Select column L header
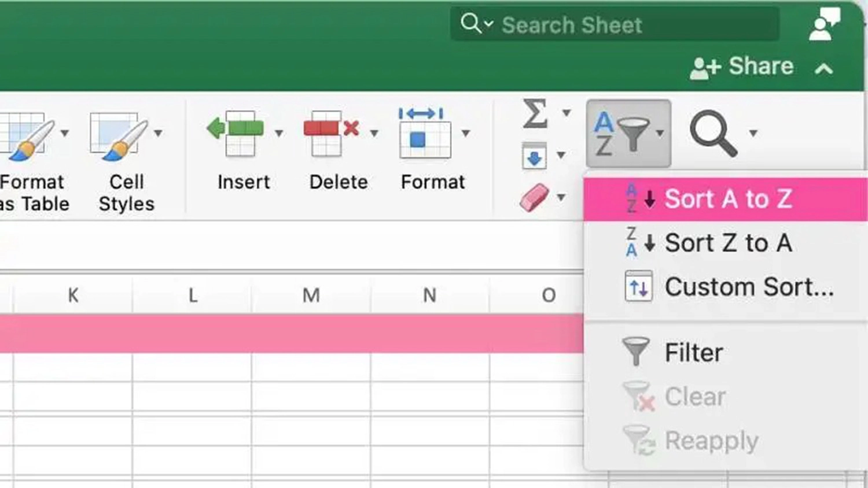This screenshot has height=488, width=868. 193,295
